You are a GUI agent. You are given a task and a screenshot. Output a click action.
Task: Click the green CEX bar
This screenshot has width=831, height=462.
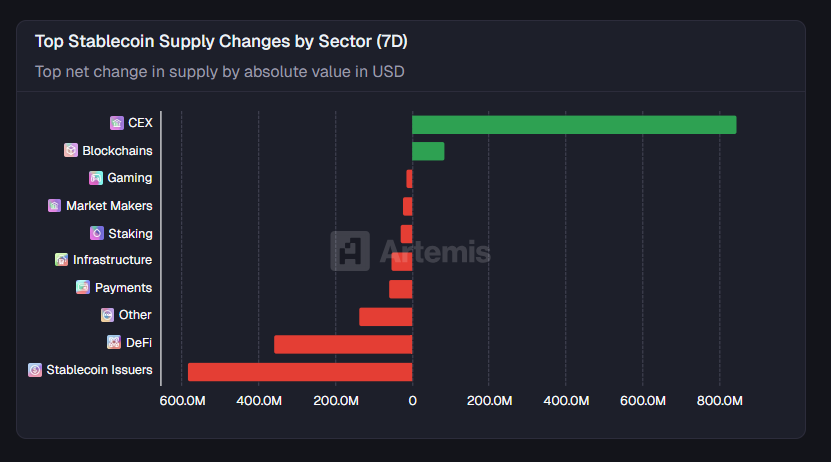point(574,125)
